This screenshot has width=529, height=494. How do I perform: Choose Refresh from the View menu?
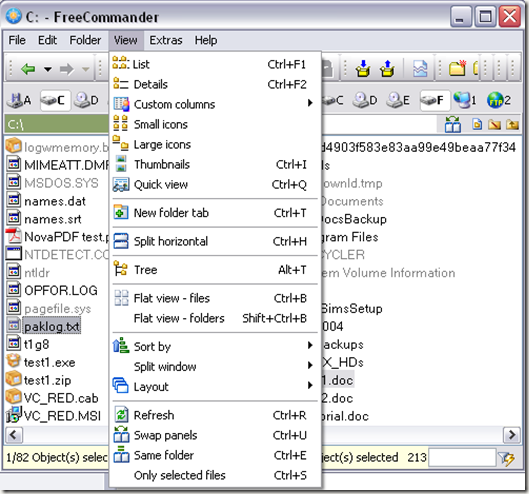(x=215, y=415)
